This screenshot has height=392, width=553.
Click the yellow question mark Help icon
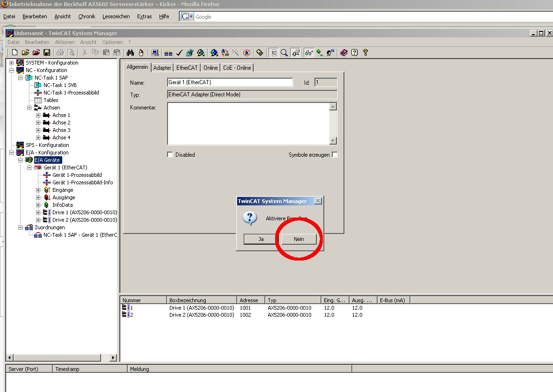tap(365, 52)
